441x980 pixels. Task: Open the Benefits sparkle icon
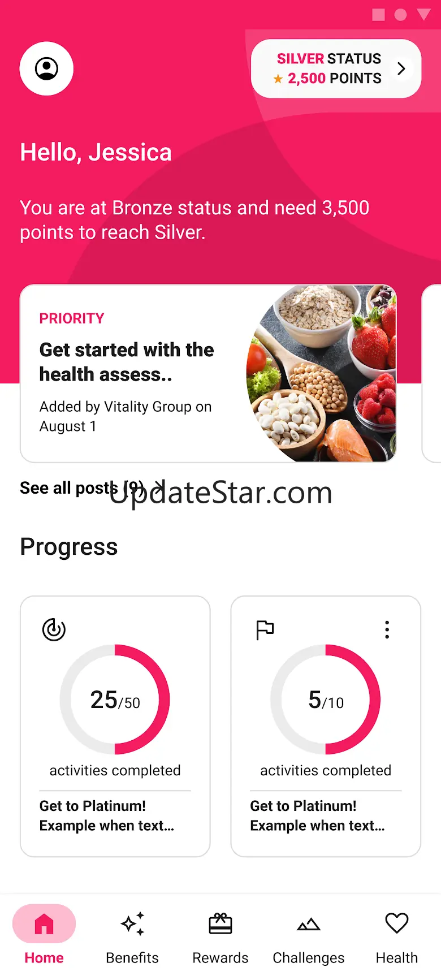click(132, 924)
